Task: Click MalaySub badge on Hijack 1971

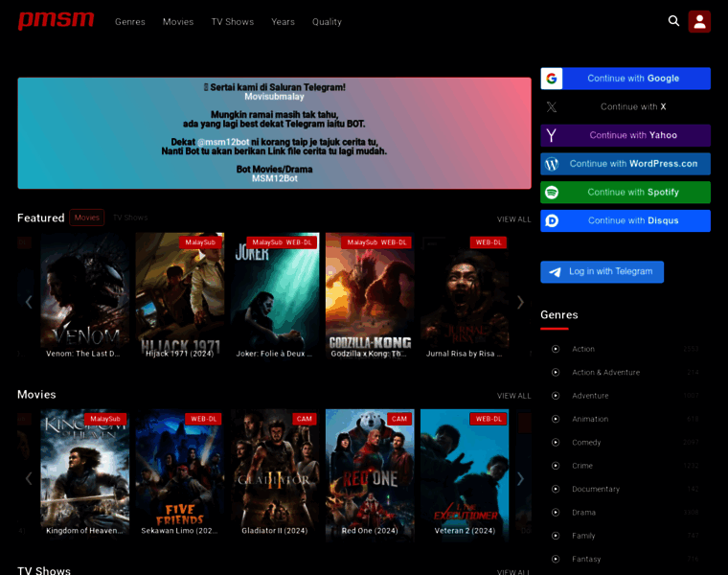Action: [200, 242]
